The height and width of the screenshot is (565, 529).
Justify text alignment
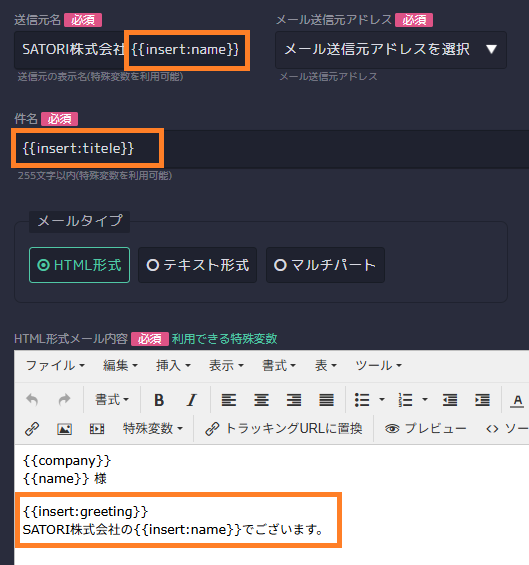click(x=326, y=400)
